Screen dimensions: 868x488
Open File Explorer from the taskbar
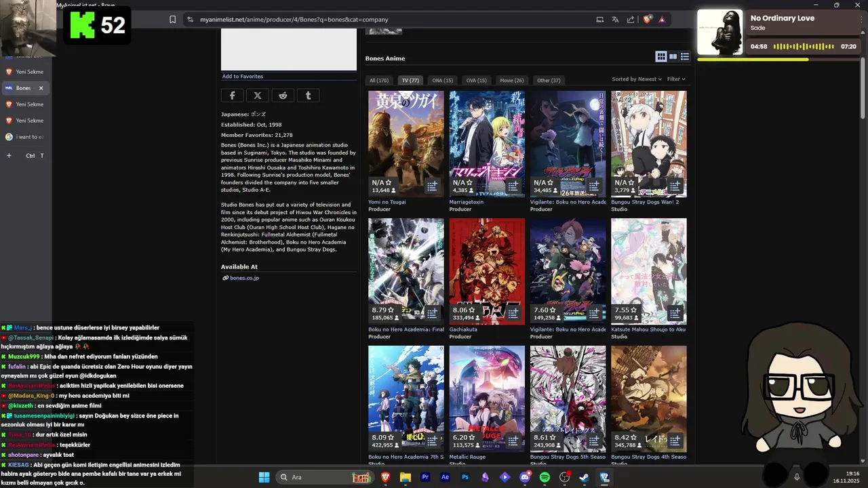[x=406, y=477]
